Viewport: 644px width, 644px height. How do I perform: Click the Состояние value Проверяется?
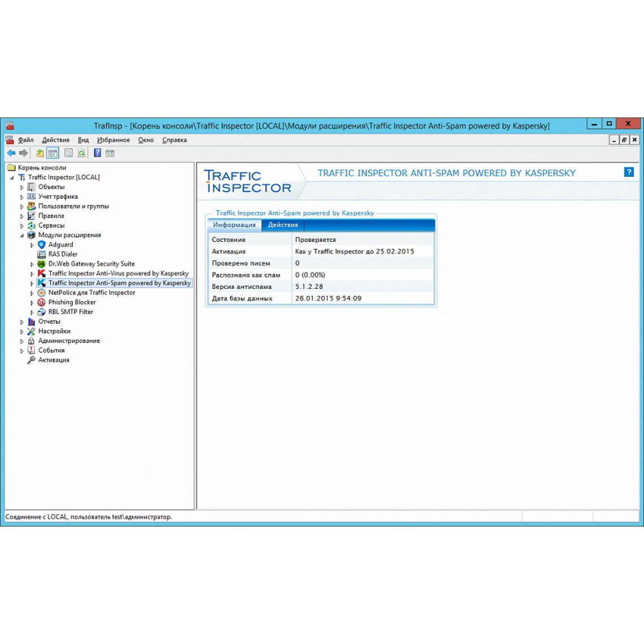coord(315,240)
